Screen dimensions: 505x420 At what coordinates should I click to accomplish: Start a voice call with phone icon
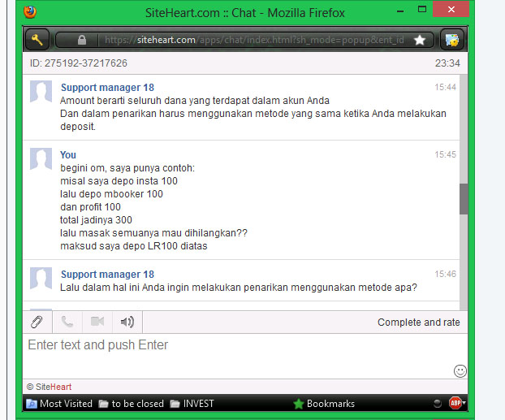[x=67, y=322]
